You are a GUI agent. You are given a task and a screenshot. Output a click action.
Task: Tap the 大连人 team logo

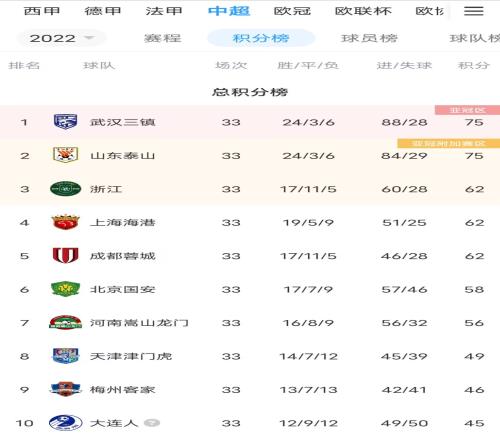(x=65, y=423)
